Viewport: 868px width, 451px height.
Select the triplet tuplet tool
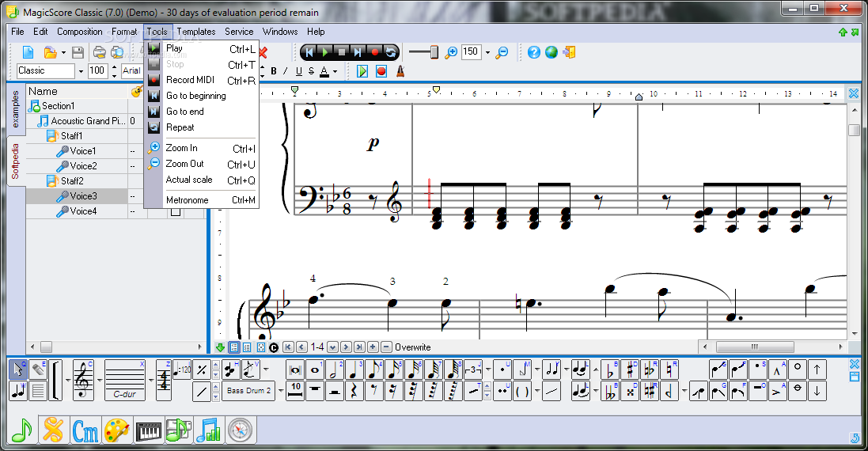pos(473,370)
